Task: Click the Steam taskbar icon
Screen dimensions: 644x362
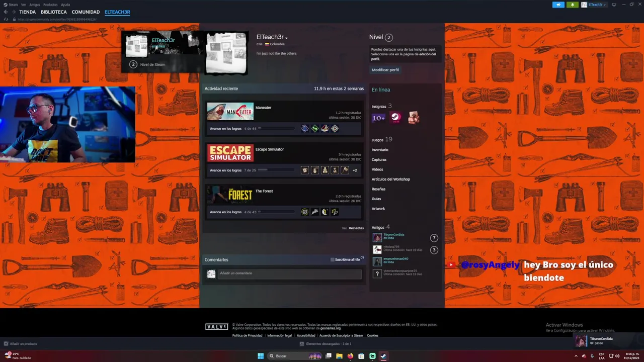Action: point(383,356)
